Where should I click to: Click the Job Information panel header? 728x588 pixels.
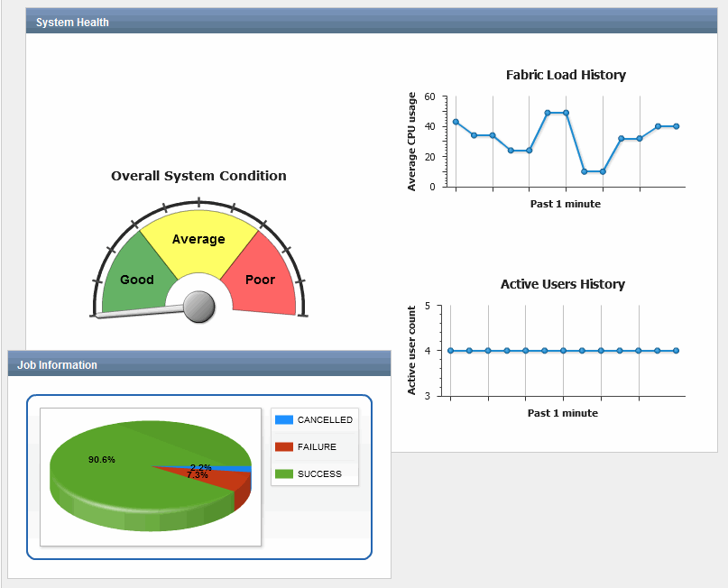point(199,363)
